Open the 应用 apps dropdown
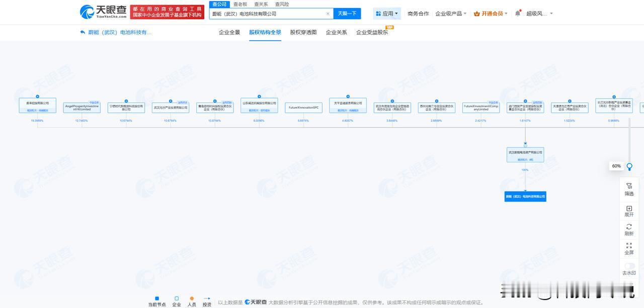The image size is (644, 308). point(387,14)
